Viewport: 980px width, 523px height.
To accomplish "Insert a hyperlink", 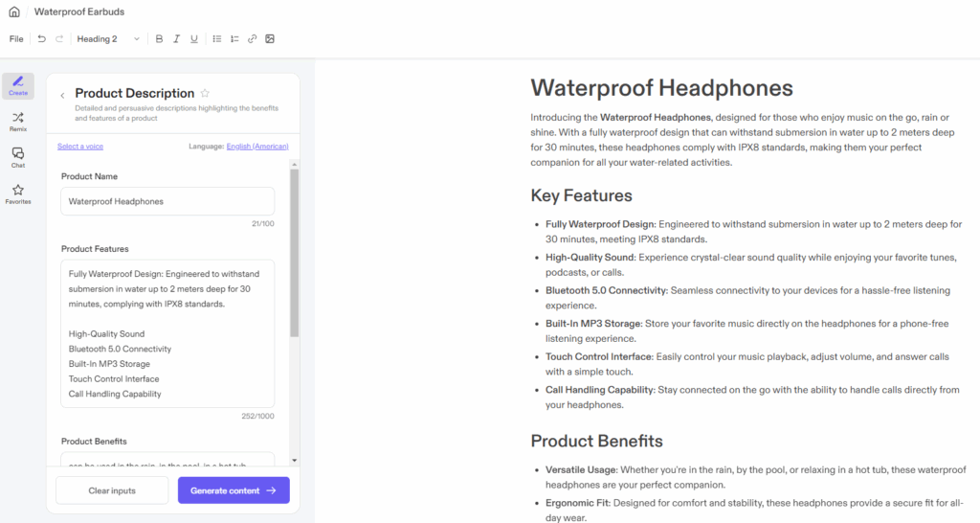I will [252, 38].
